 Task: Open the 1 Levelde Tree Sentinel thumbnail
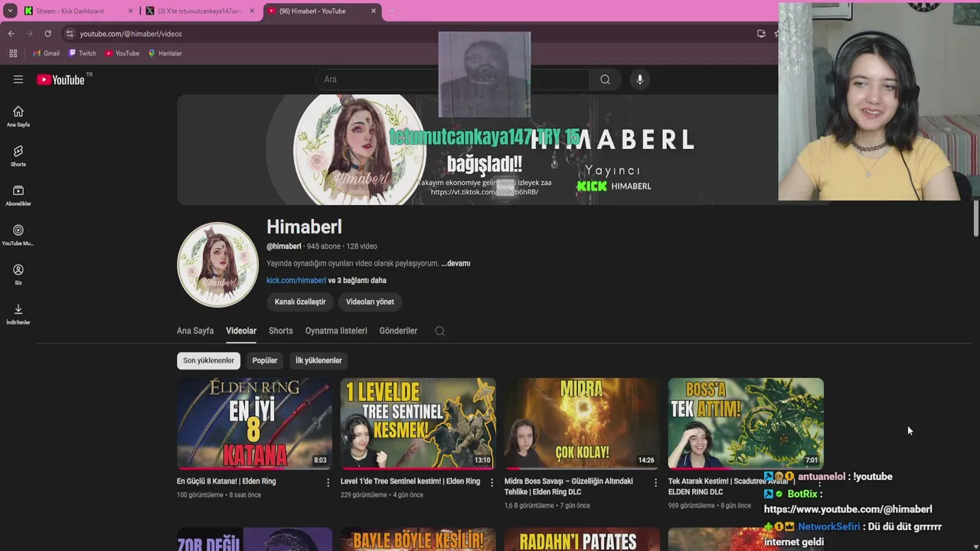pyautogui.click(x=418, y=423)
